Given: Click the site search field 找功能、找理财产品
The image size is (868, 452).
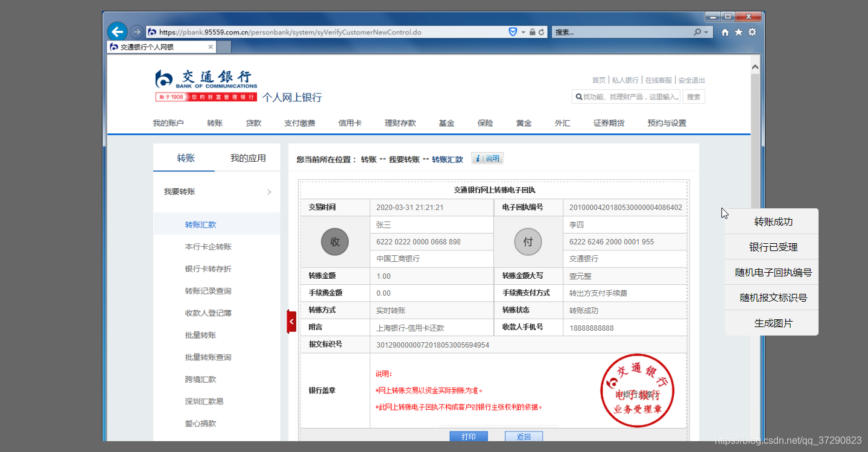Looking at the screenshot, I should pos(626,97).
